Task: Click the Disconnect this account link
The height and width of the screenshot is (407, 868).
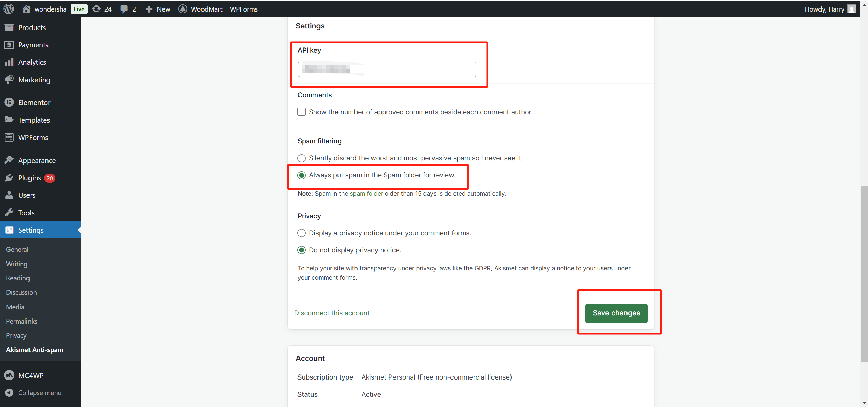Action: point(332,313)
